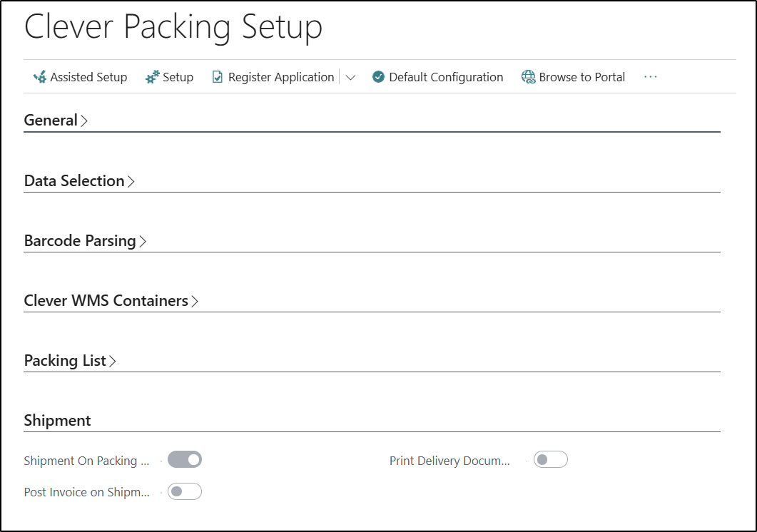The height and width of the screenshot is (532, 757).
Task: Click the Default Configuration checkmark icon
Action: (379, 77)
